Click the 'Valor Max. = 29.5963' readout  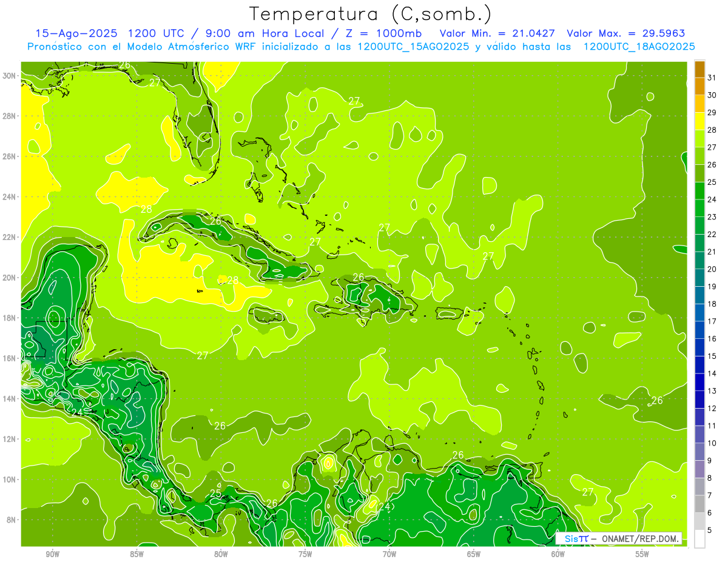626,33
